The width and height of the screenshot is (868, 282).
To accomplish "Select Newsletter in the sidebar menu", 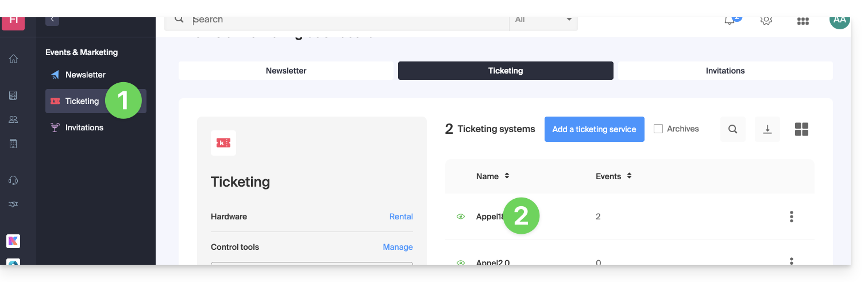I will pos(85,75).
